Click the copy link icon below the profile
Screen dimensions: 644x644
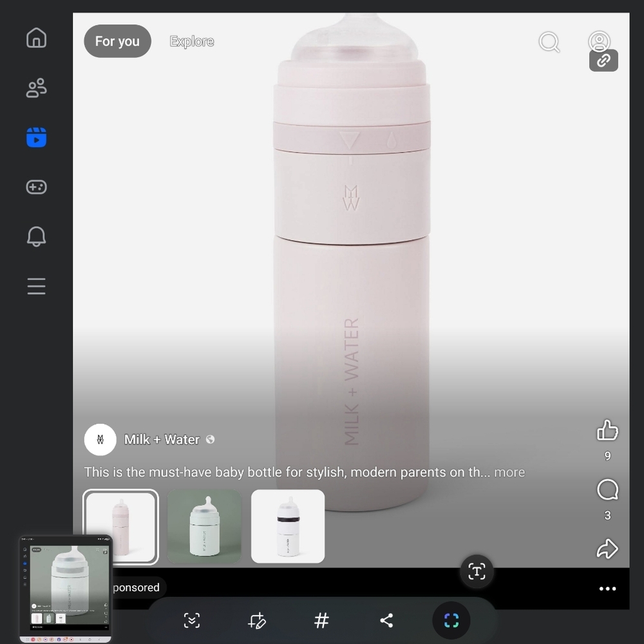(x=603, y=61)
